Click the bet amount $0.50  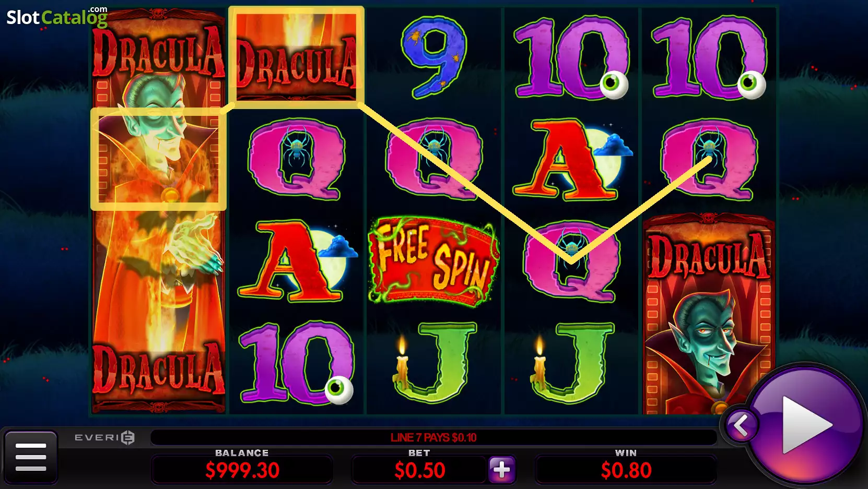pyautogui.click(x=420, y=470)
